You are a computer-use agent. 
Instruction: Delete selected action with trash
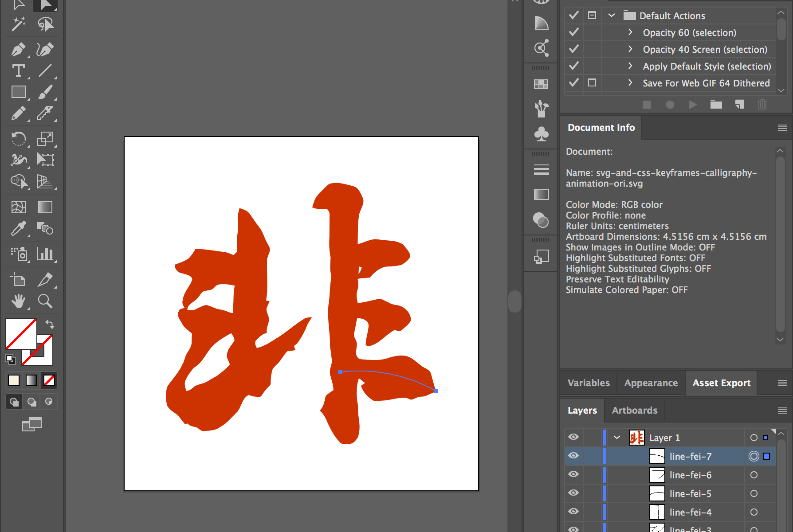[762, 105]
